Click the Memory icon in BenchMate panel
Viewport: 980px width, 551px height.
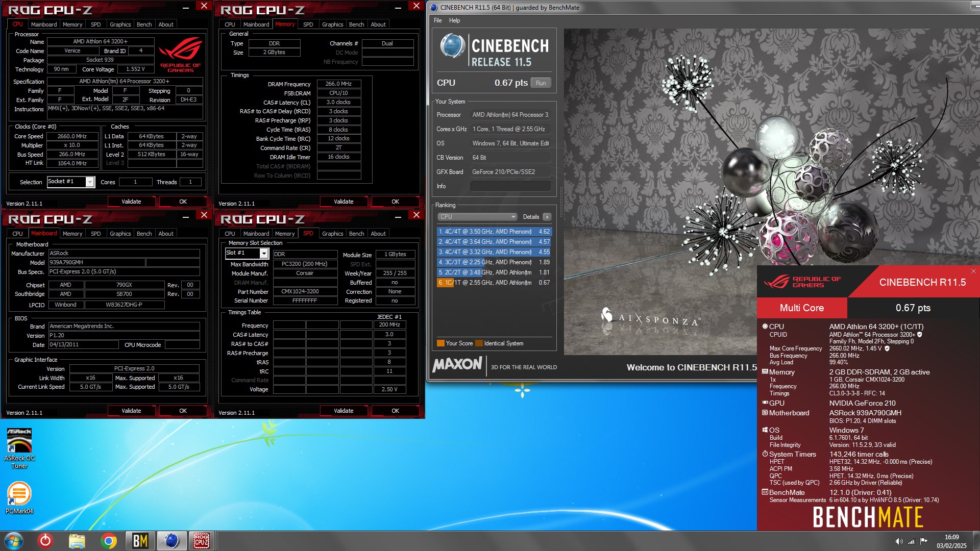(765, 372)
